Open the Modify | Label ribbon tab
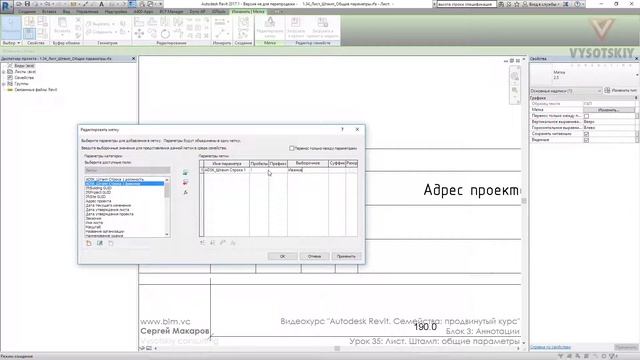The width and height of the screenshot is (640, 360). pos(248,12)
